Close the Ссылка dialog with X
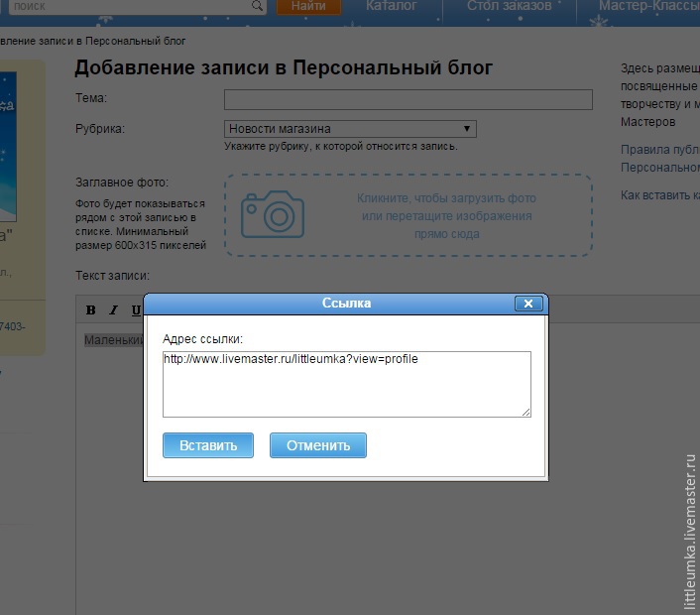700x615 pixels. (x=528, y=304)
